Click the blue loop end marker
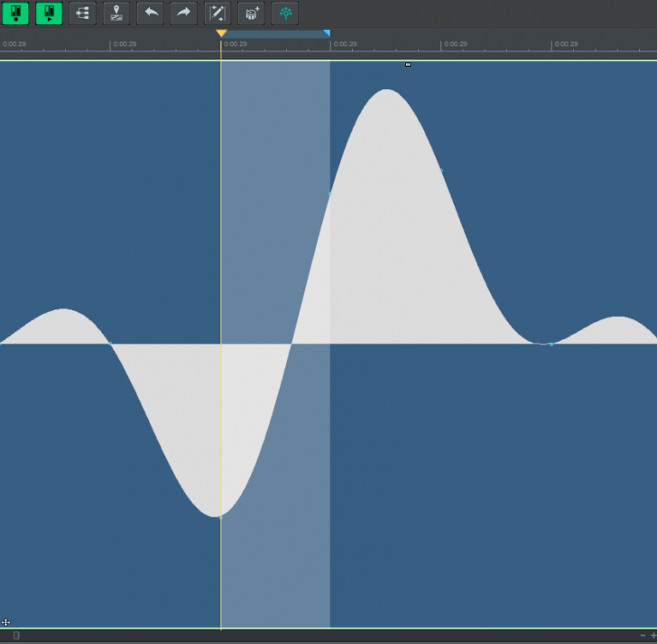 327,33
